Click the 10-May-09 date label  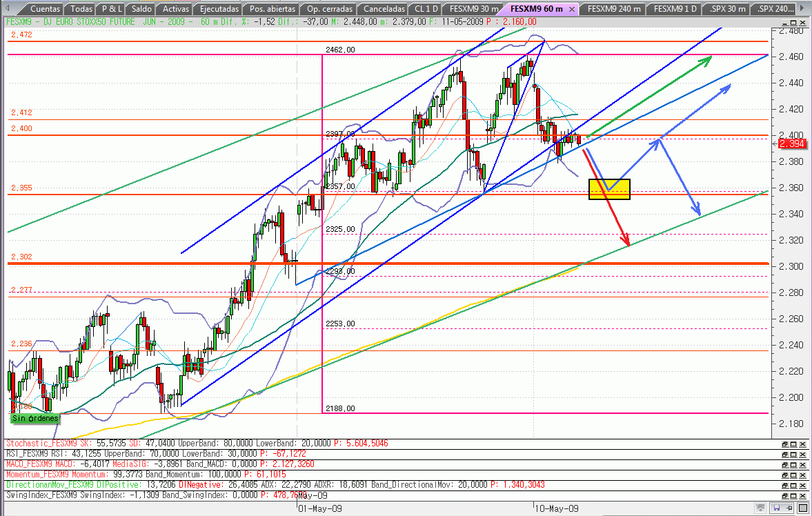(557, 508)
